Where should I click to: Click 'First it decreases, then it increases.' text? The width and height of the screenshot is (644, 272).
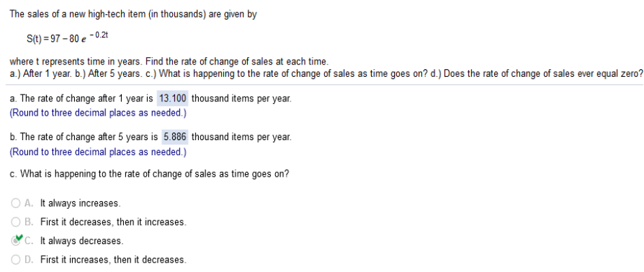(x=114, y=222)
